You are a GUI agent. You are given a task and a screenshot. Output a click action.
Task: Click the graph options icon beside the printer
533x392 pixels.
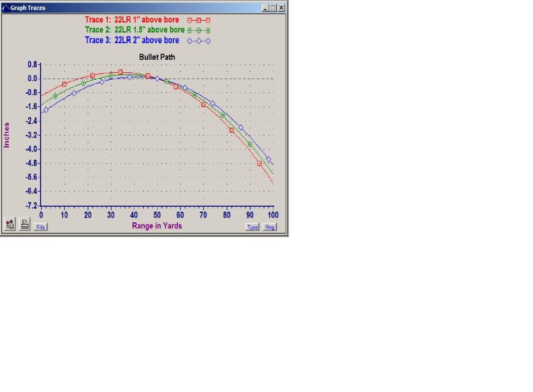(10, 224)
